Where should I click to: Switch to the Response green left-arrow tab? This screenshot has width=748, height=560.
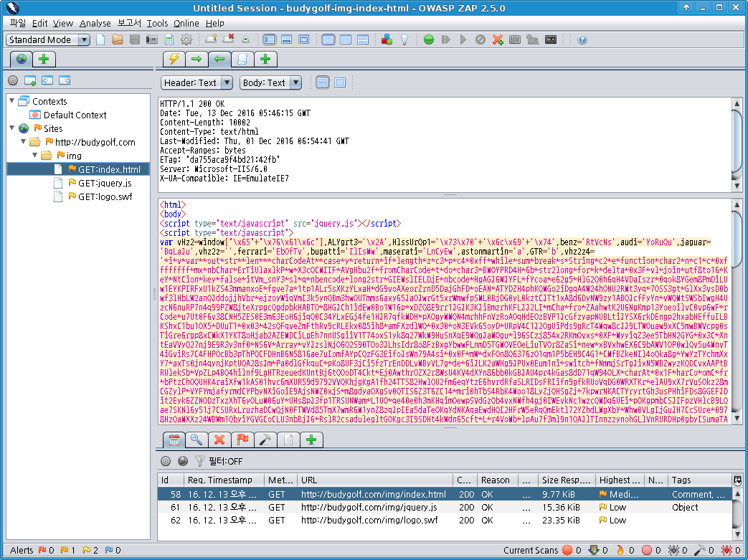[x=219, y=59]
